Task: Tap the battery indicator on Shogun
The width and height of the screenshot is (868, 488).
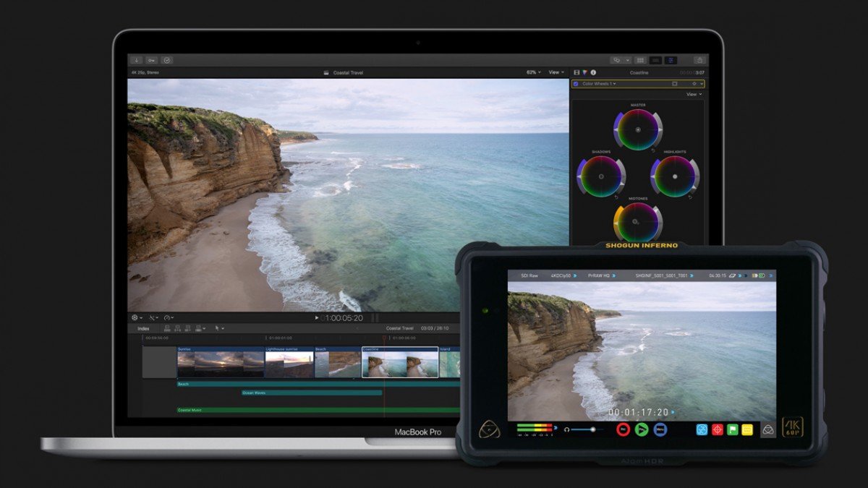Action: pos(762,275)
